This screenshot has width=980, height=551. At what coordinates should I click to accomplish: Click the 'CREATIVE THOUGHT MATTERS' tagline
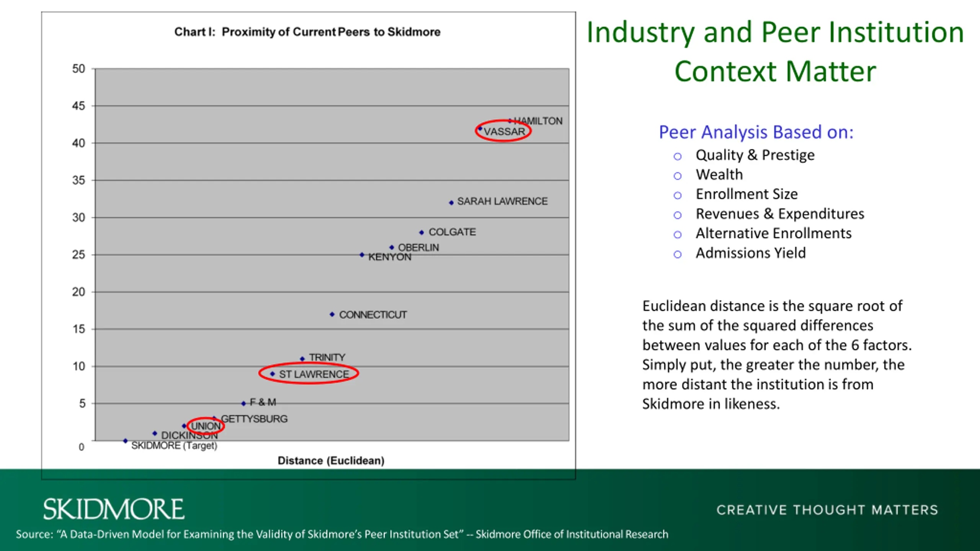(827, 510)
